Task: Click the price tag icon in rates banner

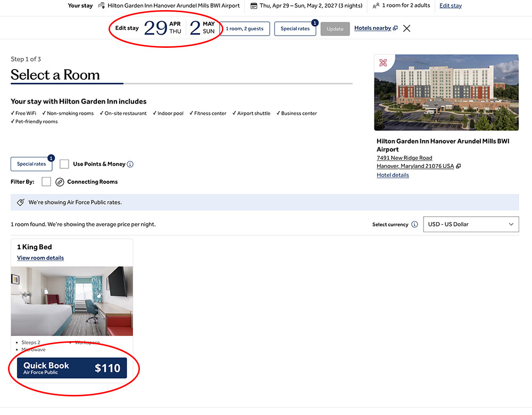Action: pyautogui.click(x=21, y=202)
